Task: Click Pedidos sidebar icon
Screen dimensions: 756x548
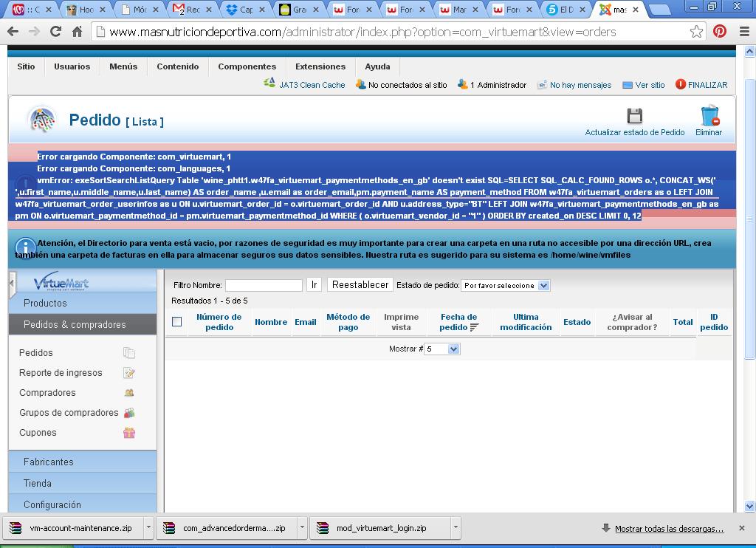Action: (x=128, y=353)
